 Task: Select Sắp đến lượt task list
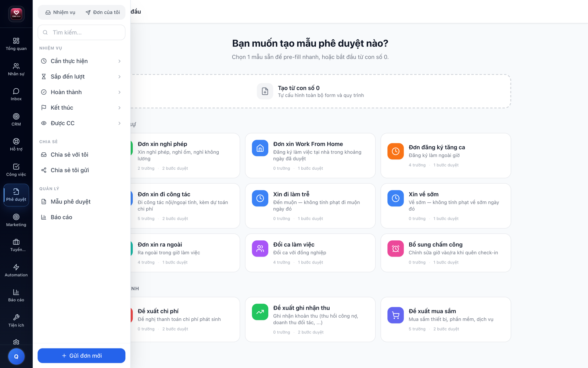tap(81, 77)
